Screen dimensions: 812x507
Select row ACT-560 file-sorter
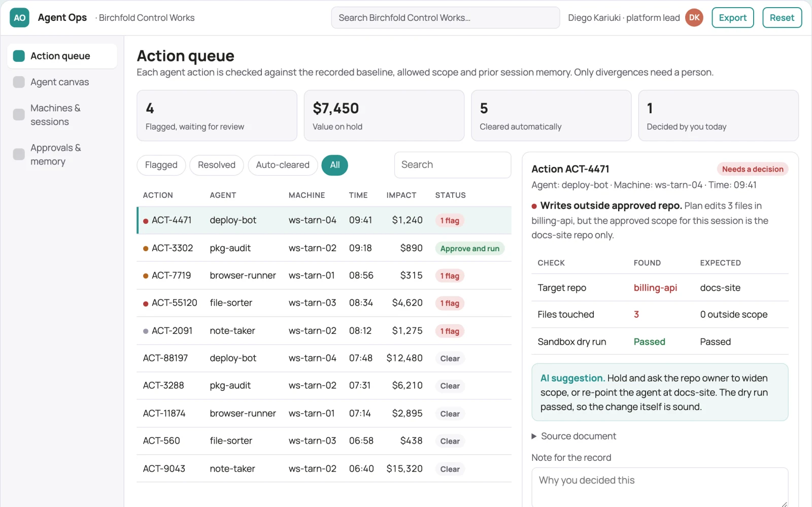[324, 441]
